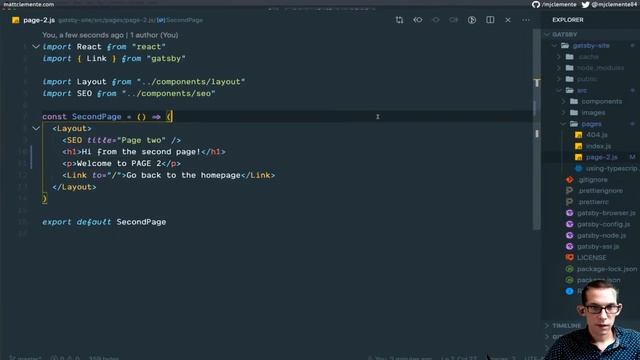The height and width of the screenshot is (360, 640).
Task: Open the editor more actions ellipsis menu
Action: 526,20
